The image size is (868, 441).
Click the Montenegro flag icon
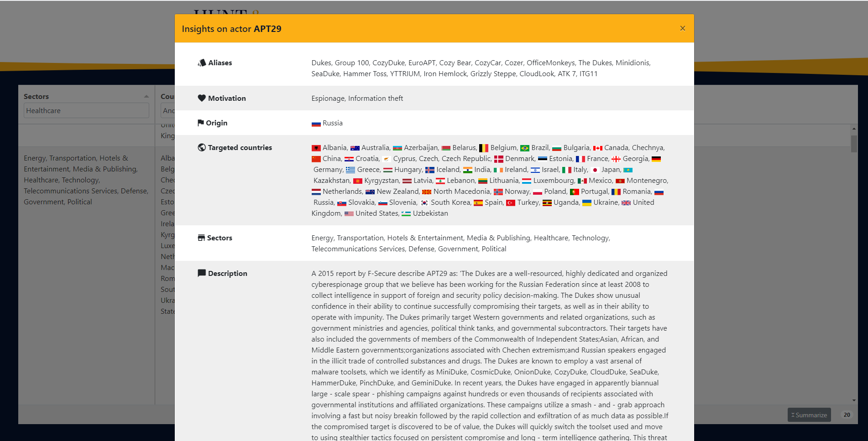(x=620, y=181)
